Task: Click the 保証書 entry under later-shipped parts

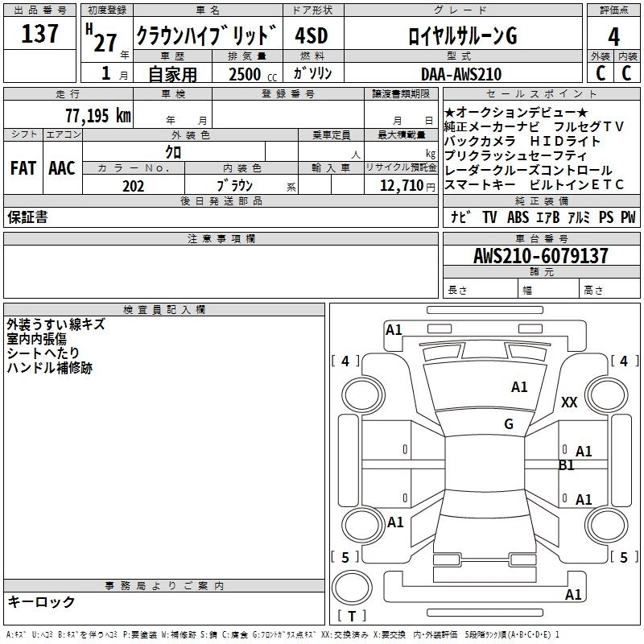Action: [27, 217]
